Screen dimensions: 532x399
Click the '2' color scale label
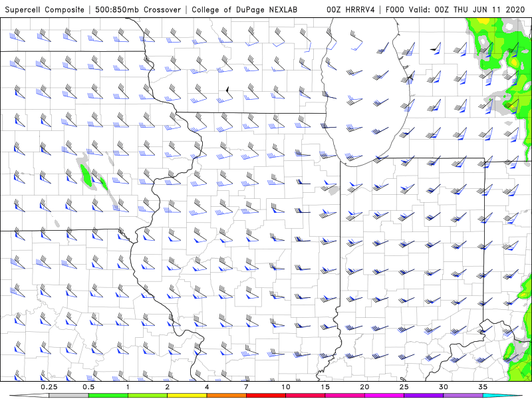tap(168, 387)
